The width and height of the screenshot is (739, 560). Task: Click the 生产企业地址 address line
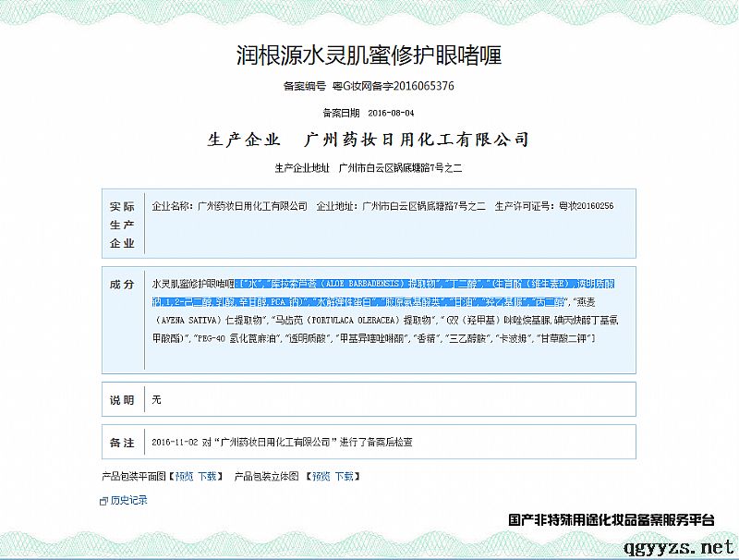(369, 168)
